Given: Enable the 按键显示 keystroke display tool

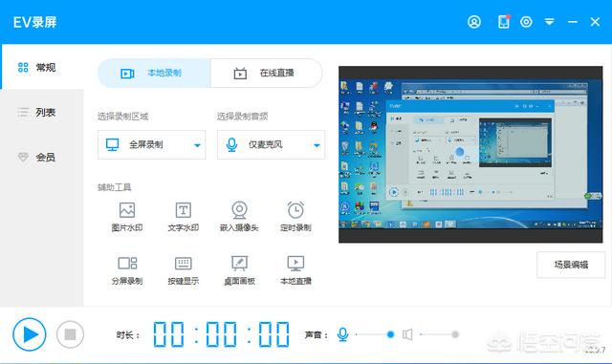Looking at the screenshot, I should (x=183, y=270).
